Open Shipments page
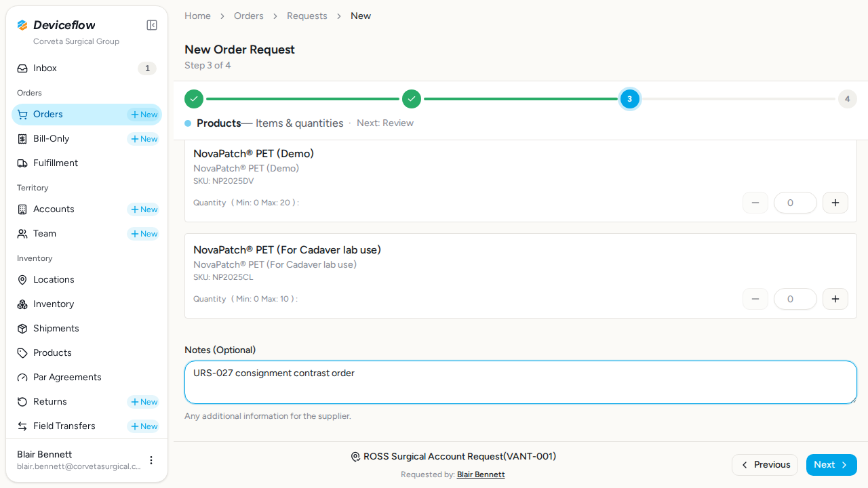This screenshot has height=488, width=868. 87,329
